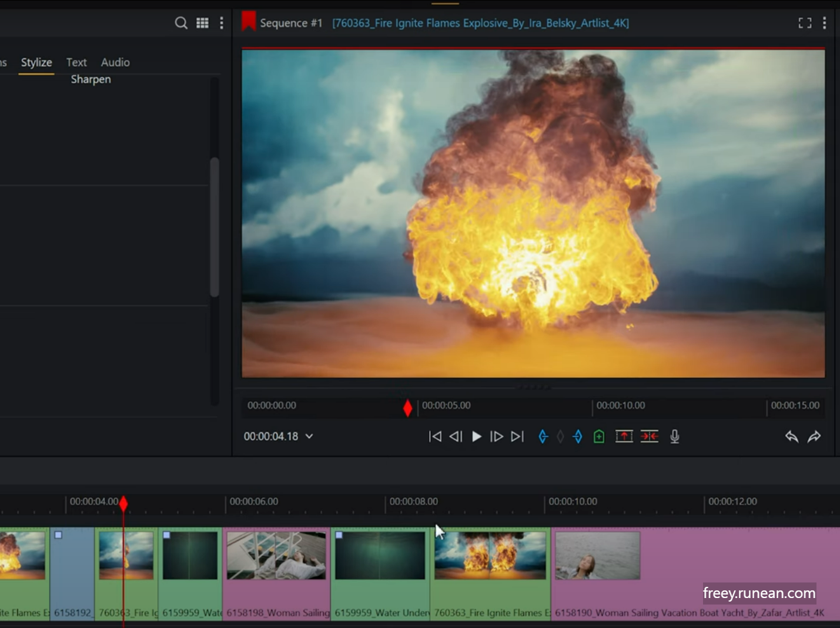Select the 6159959_Water Under clip thumbnail
Image resolution: width=840 pixels, height=628 pixels.
click(x=380, y=556)
